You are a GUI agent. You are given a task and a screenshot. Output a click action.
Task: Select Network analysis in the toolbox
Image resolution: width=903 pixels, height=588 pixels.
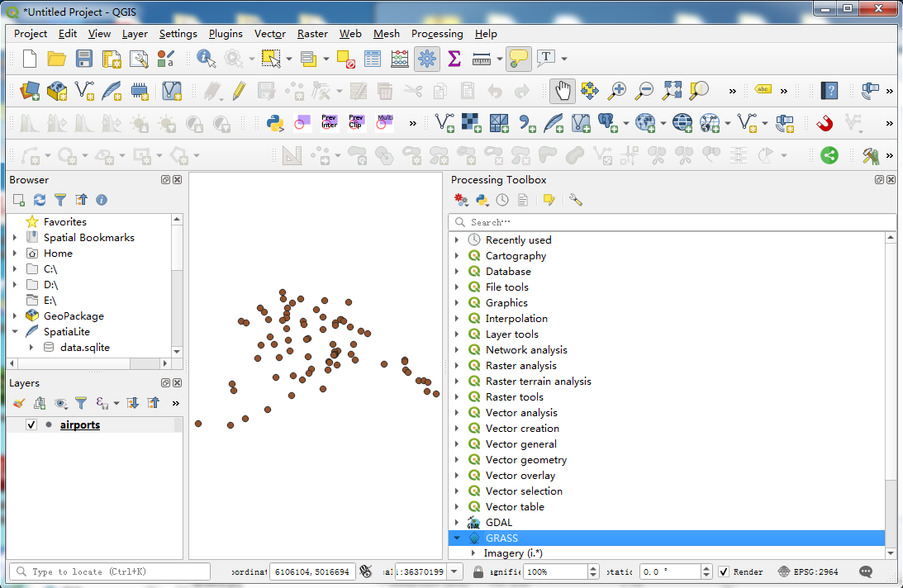pos(526,349)
